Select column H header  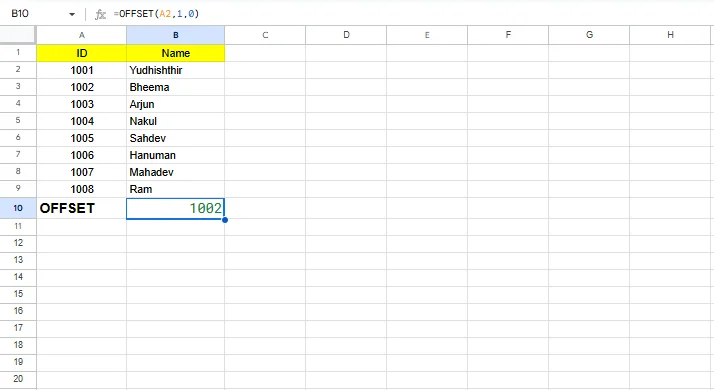coord(670,35)
